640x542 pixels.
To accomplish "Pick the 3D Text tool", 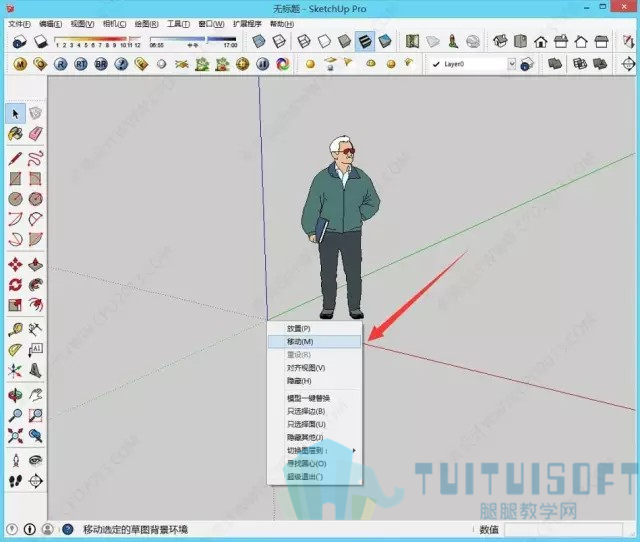I will (x=36, y=370).
